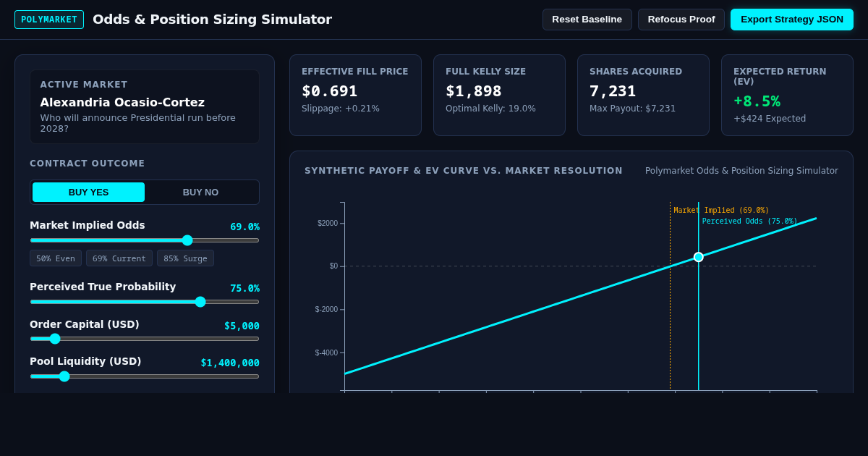Click the $5,000 order capital value
This screenshot has height=456, width=868.
pos(242,326)
